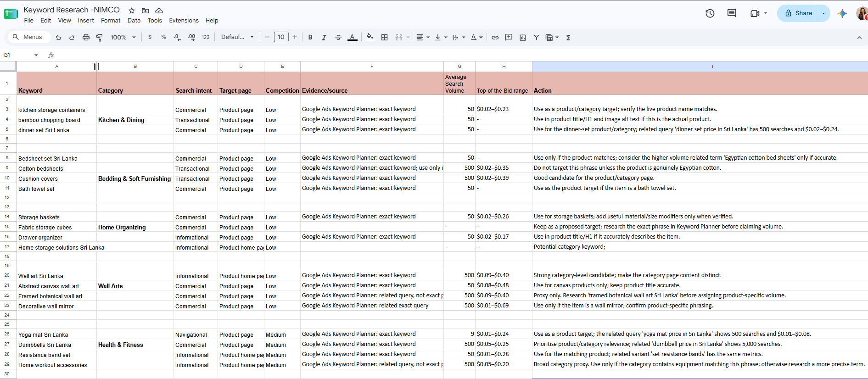Open the zoom 100% dropdown
Viewport: 868px width, 379px height.
tap(123, 38)
